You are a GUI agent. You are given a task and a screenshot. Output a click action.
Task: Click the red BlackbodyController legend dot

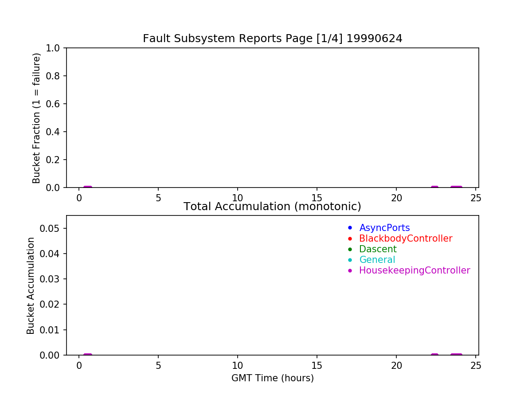pos(350,239)
